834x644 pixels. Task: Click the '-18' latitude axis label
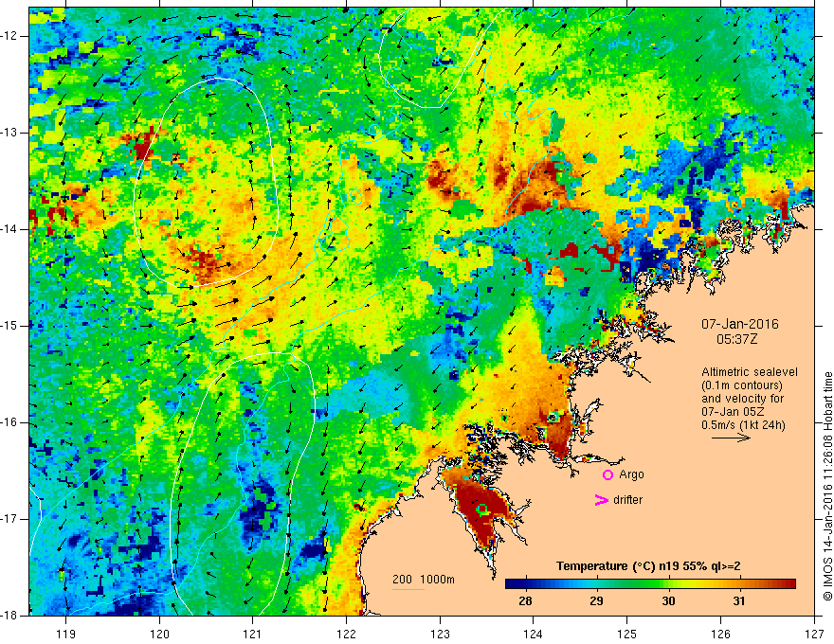[x=9, y=616]
